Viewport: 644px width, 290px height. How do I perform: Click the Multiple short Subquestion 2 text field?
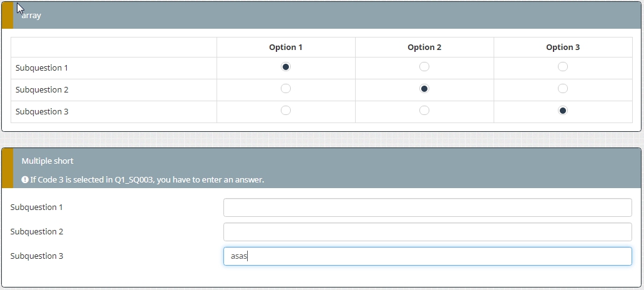click(427, 232)
